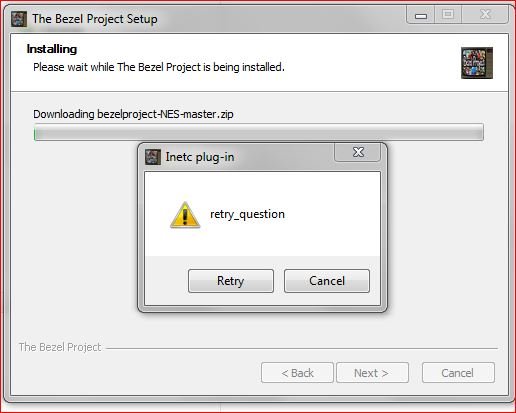Image resolution: width=516 pixels, height=413 pixels.
Task: Click the installer's bottom Cancel button
Action: tap(458, 373)
